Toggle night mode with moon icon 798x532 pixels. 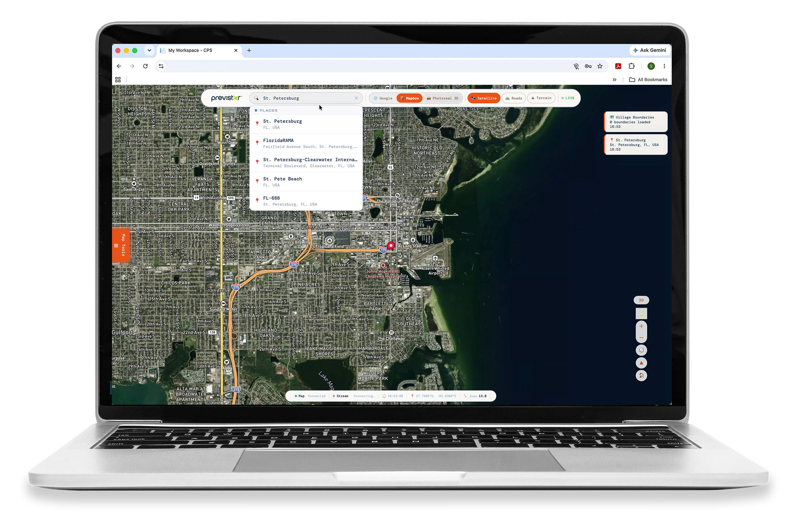pos(641,313)
